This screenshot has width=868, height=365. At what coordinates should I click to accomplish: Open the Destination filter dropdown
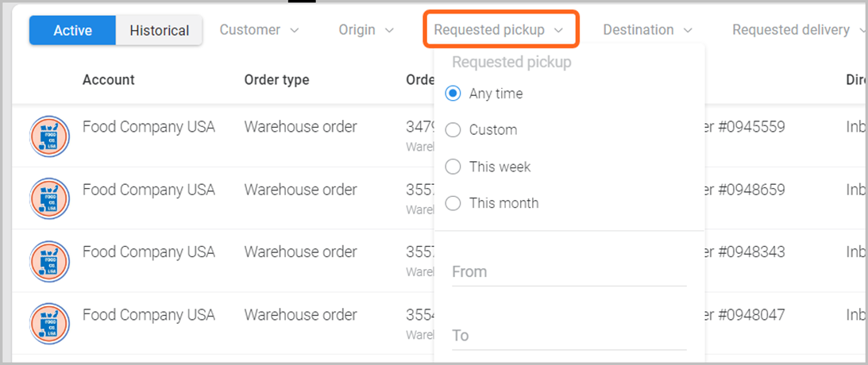648,30
